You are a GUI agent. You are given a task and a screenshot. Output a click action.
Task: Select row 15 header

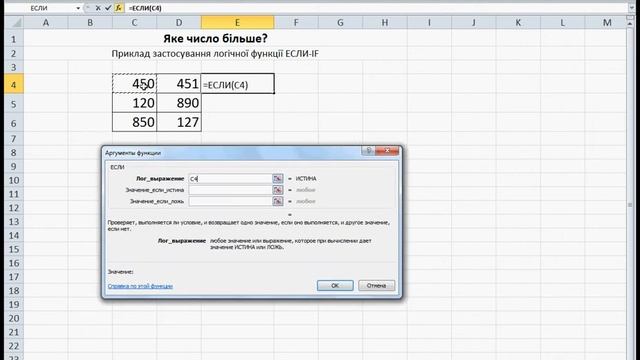(x=14, y=249)
